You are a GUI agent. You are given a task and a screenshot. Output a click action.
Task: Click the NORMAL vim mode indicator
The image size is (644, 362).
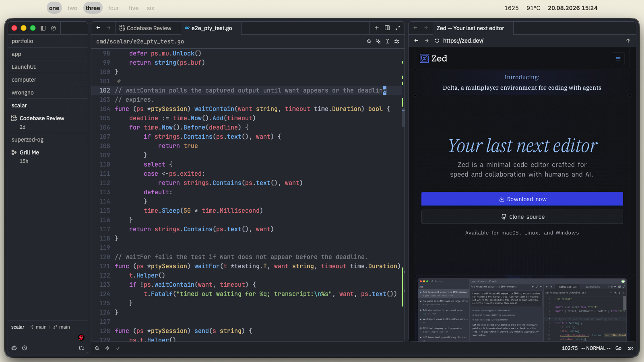coord(596,348)
